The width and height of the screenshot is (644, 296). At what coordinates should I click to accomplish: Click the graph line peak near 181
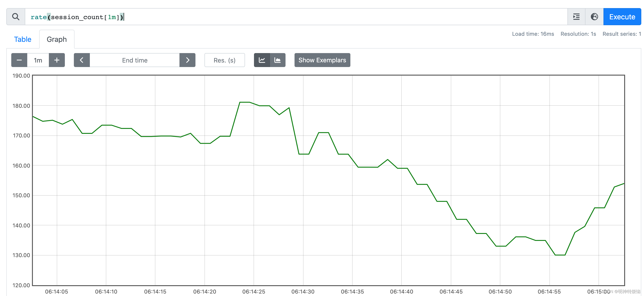(x=245, y=102)
